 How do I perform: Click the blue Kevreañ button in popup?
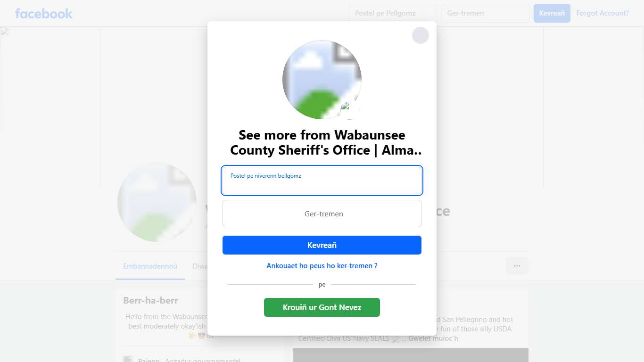coord(322,245)
